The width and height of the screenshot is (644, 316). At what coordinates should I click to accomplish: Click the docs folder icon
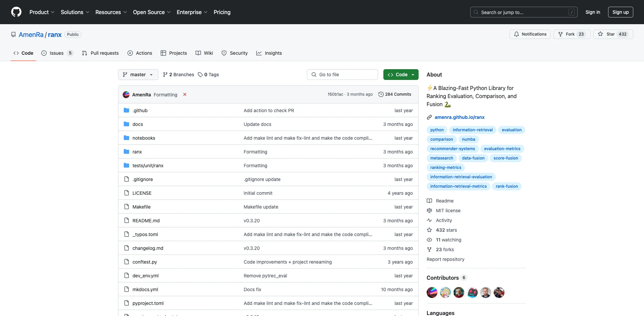tap(126, 124)
